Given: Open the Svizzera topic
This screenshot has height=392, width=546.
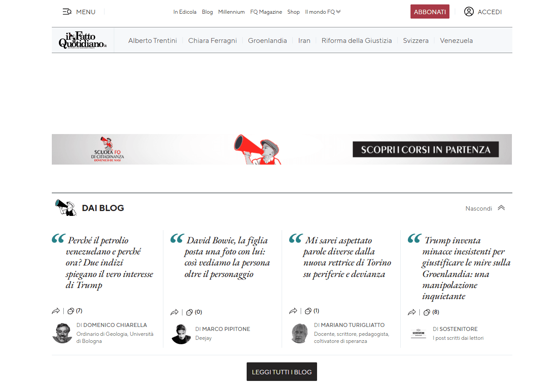Looking at the screenshot, I should pos(416,40).
